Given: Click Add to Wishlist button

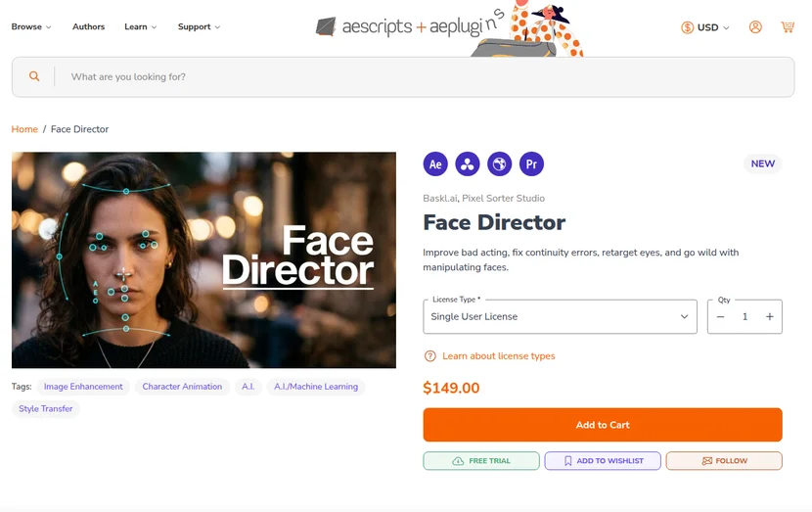Looking at the screenshot, I should tap(603, 461).
